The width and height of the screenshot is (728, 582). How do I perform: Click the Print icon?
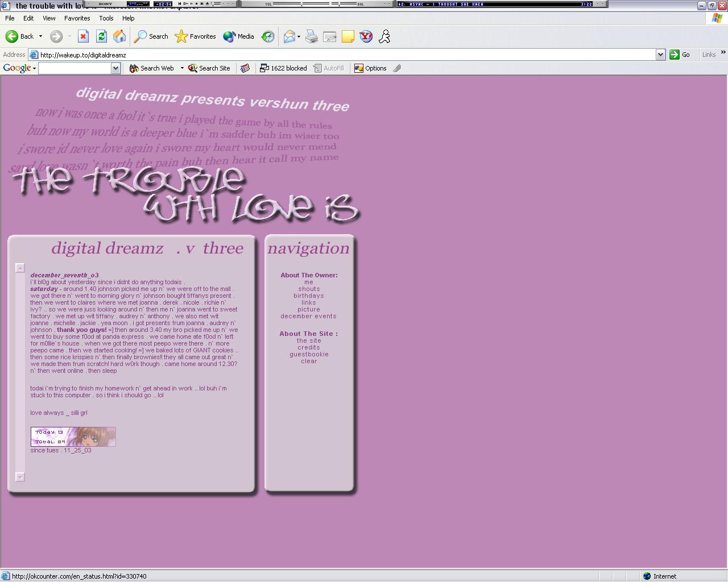pos(312,36)
